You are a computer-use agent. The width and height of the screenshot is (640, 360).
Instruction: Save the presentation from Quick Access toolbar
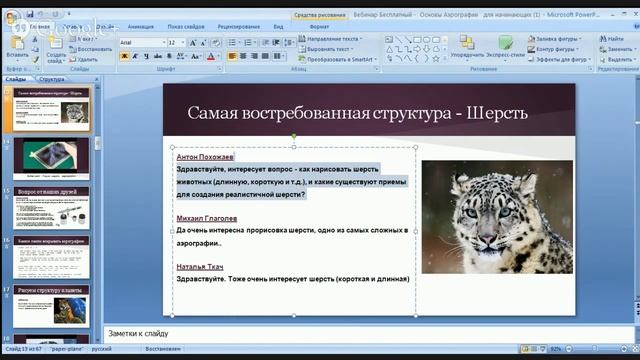point(30,14)
